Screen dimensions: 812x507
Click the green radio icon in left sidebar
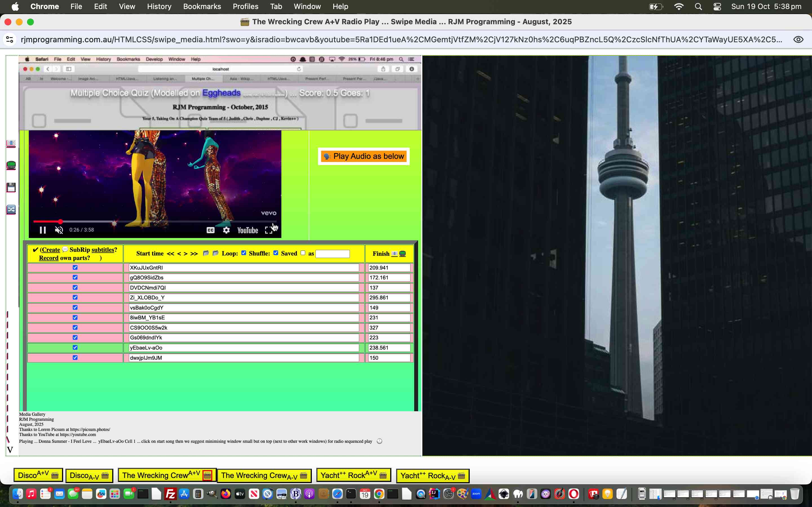(x=11, y=165)
